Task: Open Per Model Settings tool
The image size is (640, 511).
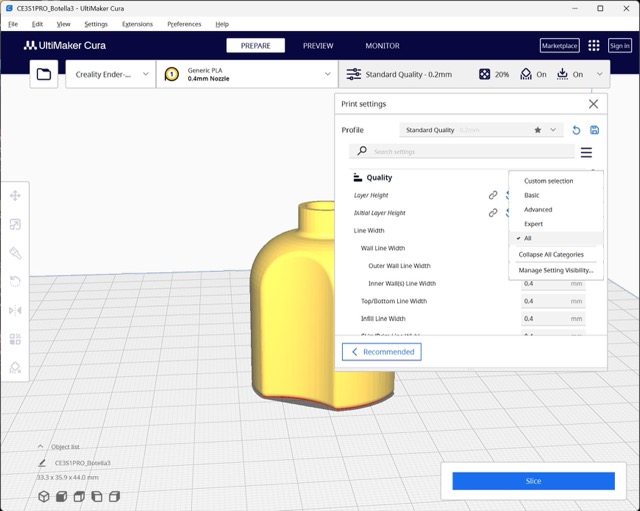Action: [15, 339]
